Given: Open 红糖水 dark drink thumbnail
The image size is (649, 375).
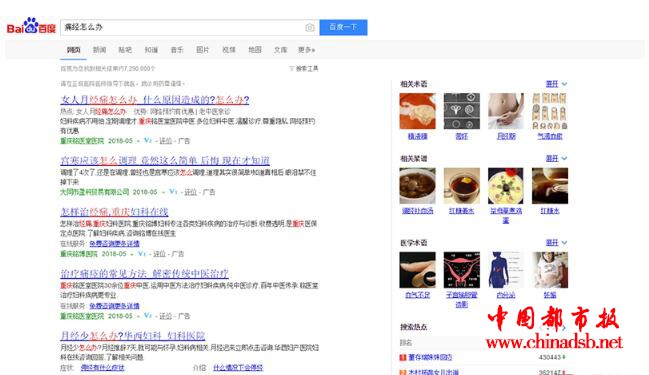Looking at the screenshot, I should point(550,185).
